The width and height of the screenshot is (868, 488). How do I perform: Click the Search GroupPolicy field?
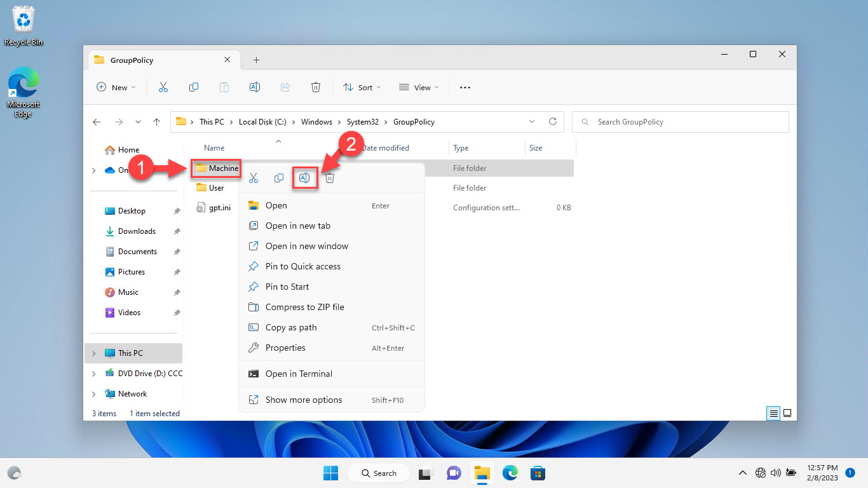tap(680, 122)
